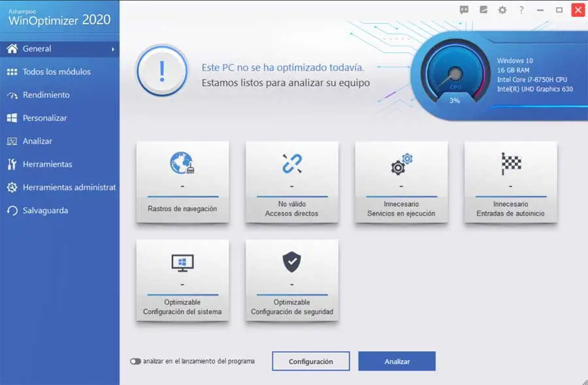Click the monitor chart icon beside Analizar

click(12, 141)
